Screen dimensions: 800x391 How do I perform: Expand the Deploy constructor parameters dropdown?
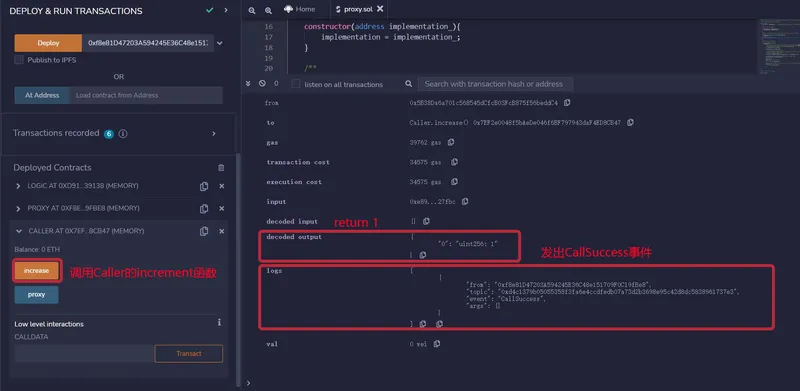click(x=220, y=43)
